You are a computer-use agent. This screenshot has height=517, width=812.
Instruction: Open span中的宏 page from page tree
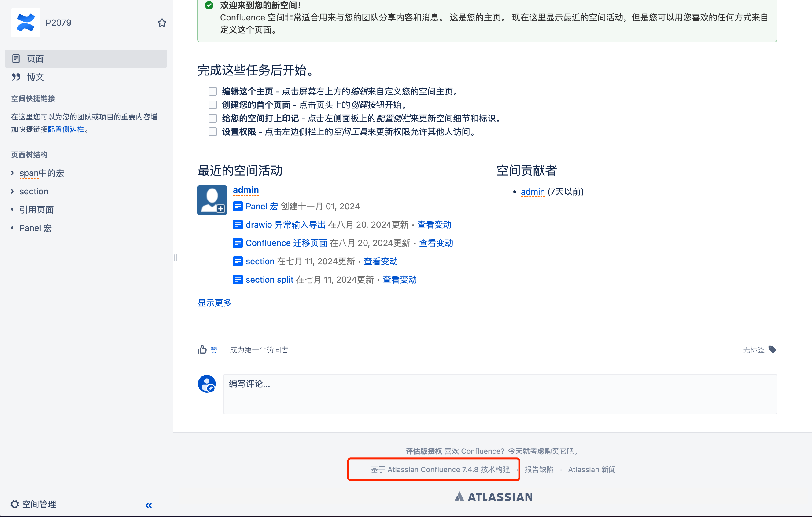click(x=42, y=173)
